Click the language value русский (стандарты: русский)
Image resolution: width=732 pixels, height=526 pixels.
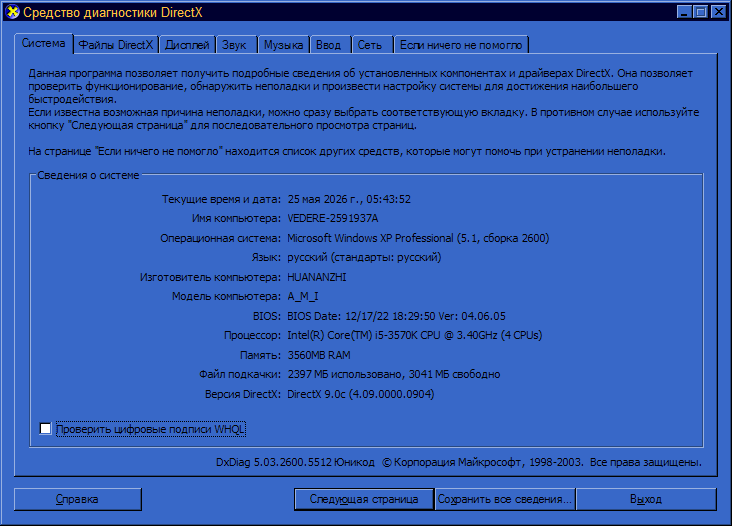364,257
